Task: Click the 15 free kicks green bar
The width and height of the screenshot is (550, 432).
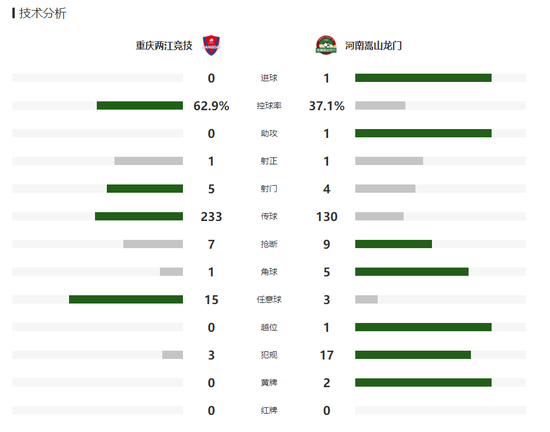Action: point(126,299)
